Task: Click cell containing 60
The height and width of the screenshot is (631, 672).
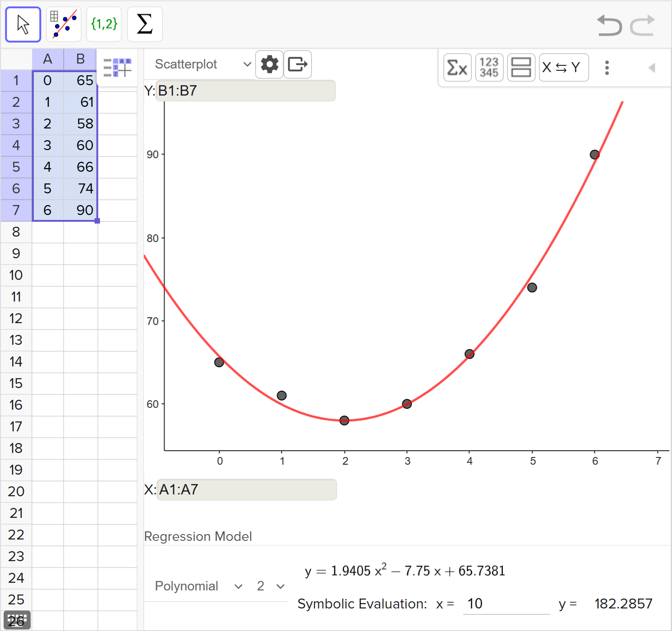Action: tap(80, 146)
